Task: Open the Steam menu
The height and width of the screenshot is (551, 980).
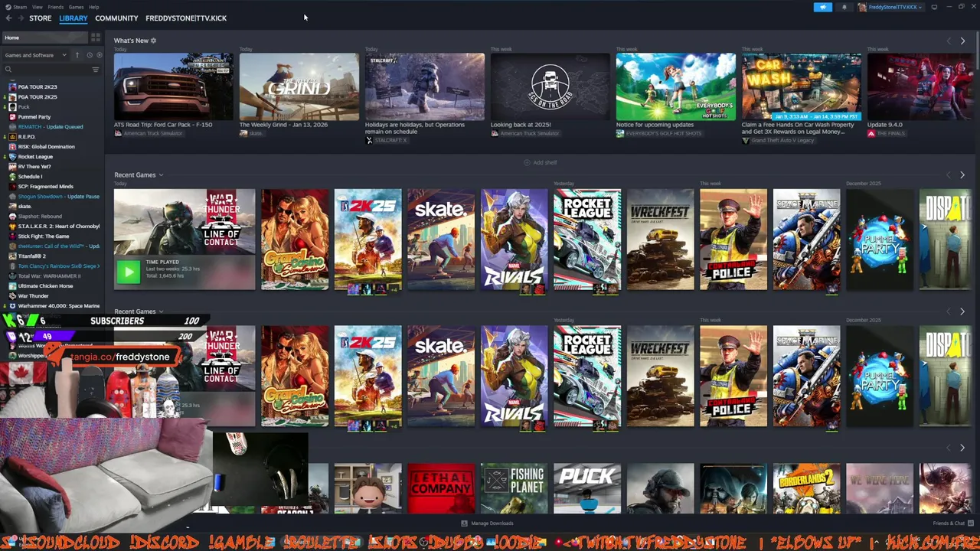Action: click(20, 7)
